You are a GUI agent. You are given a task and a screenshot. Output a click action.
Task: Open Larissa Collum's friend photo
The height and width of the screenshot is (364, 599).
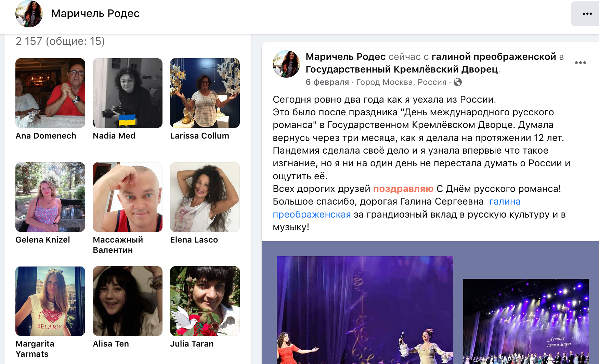205,93
